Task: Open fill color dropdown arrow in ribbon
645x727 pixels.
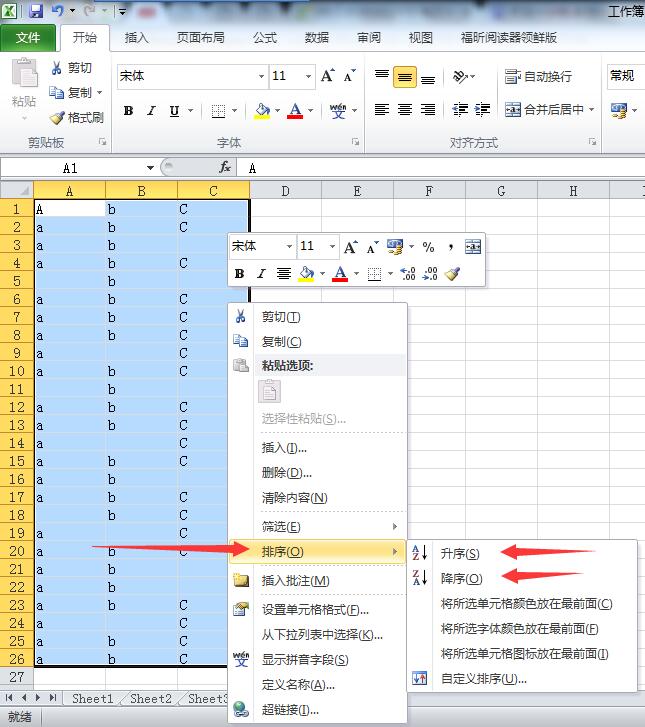Action: click(x=277, y=111)
